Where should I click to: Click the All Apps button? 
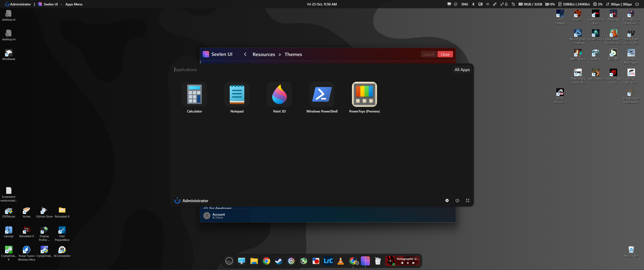(x=462, y=70)
